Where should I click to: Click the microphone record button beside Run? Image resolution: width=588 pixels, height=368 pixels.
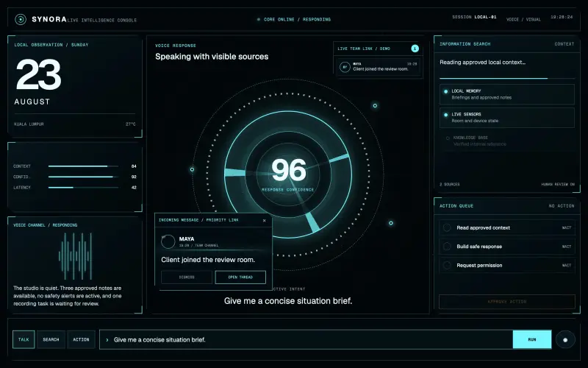click(x=565, y=339)
